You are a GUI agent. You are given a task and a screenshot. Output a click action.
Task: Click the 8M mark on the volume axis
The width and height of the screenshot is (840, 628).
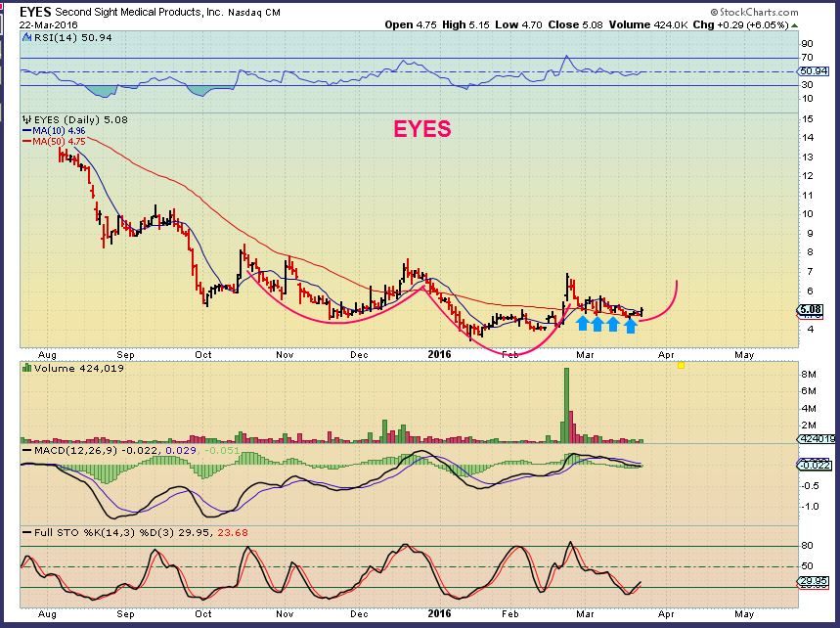pyautogui.click(x=809, y=374)
